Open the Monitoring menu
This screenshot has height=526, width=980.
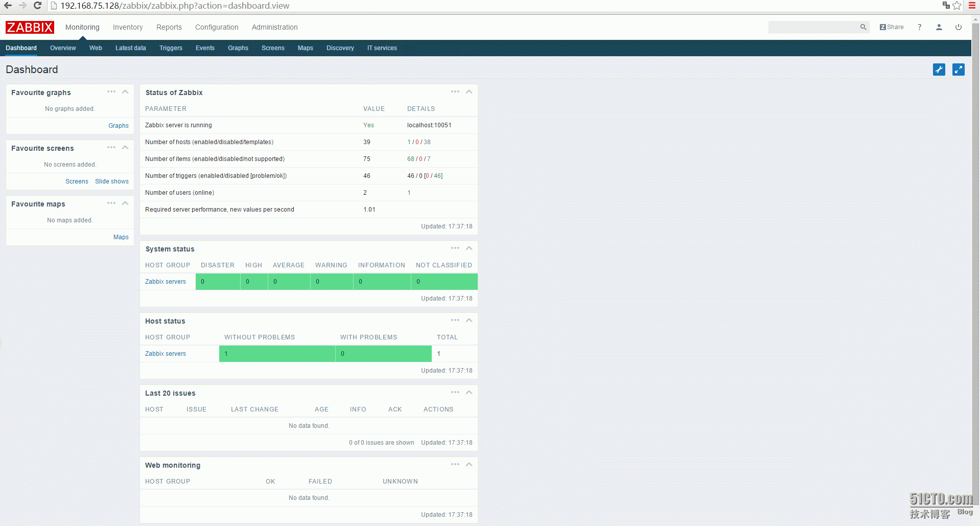point(82,27)
